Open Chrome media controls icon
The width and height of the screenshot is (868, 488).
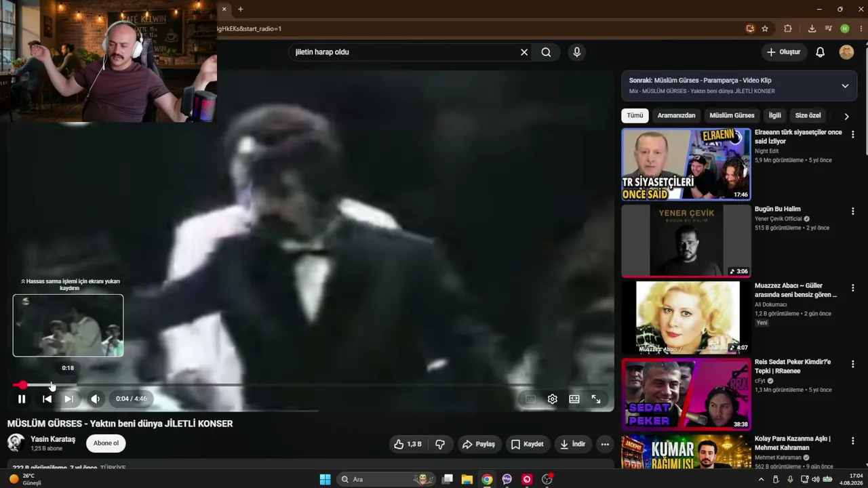point(828,28)
